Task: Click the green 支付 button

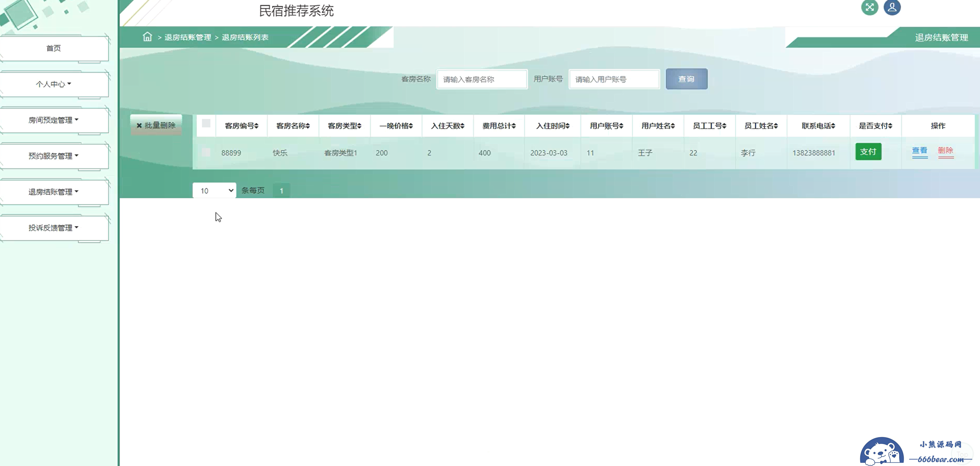Action: coord(868,152)
